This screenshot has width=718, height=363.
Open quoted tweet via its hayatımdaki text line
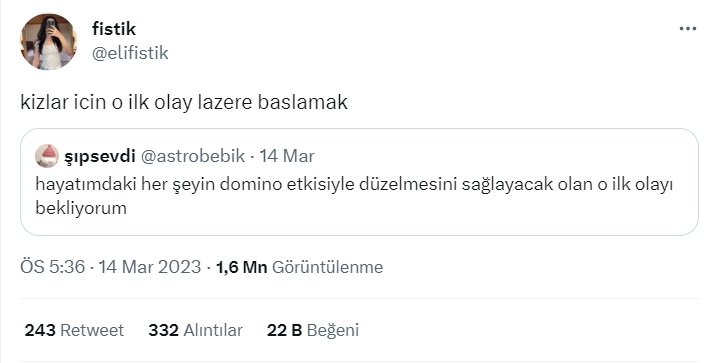point(354,184)
